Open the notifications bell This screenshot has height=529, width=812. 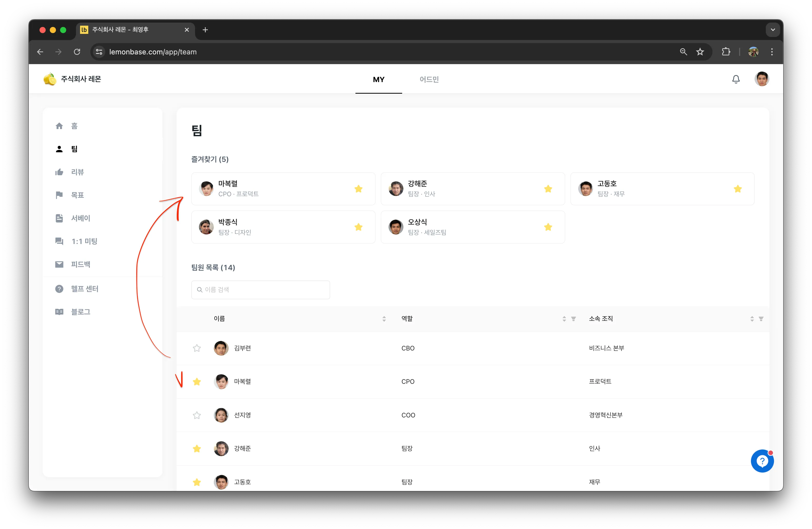tap(736, 79)
